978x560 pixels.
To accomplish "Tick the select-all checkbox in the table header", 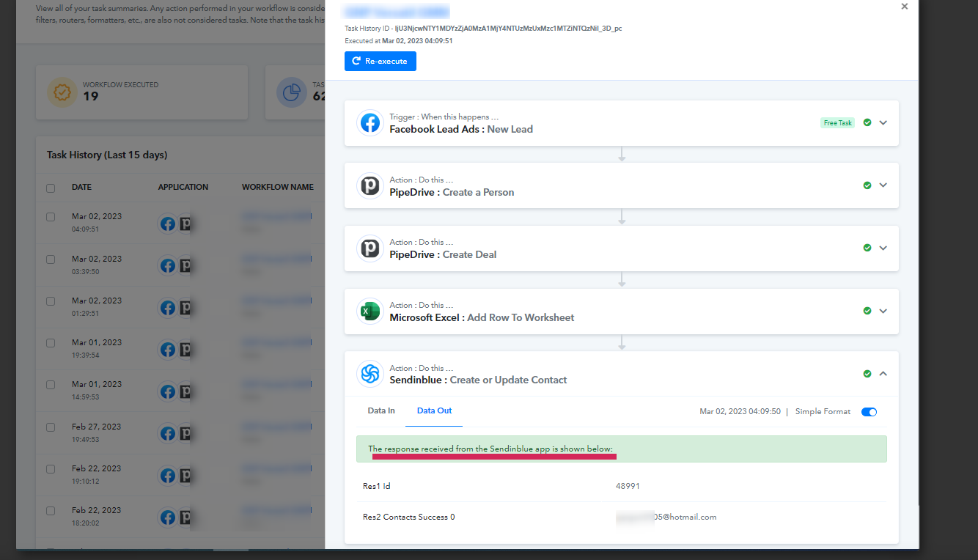I will pos(51,188).
